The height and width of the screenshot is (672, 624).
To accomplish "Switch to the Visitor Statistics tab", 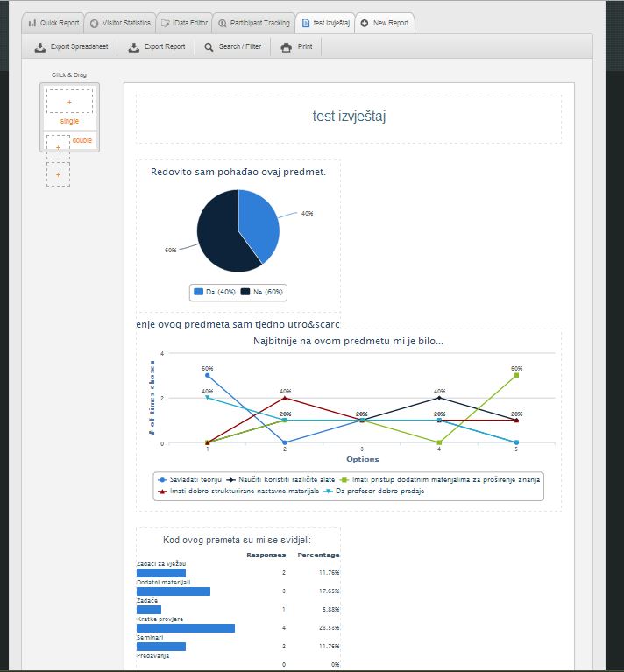I will point(120,23).
